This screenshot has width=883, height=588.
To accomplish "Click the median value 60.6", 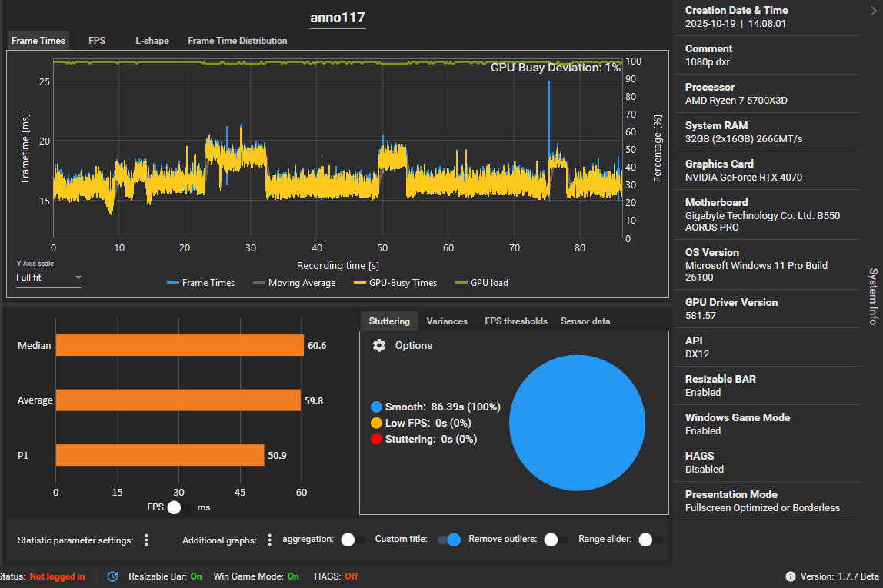I will click(317, 345).
